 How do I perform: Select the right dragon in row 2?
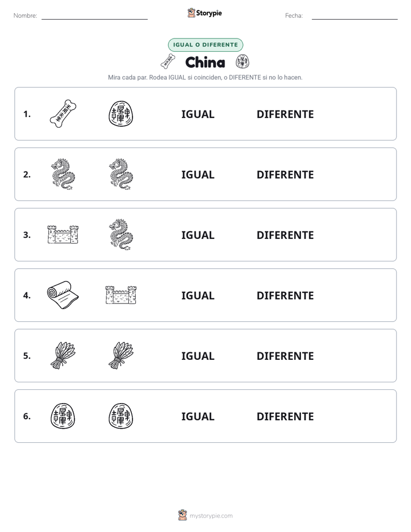point(121,174)
